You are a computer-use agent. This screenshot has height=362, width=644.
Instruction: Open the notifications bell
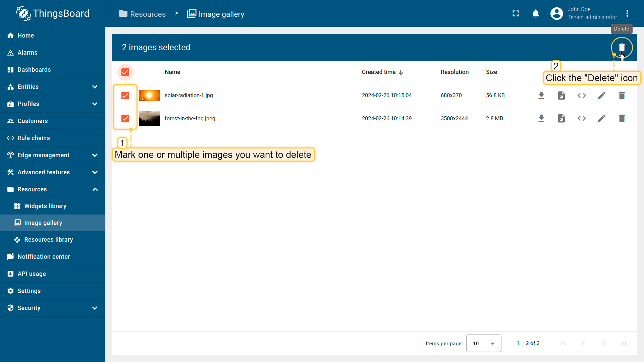point(536,13)
